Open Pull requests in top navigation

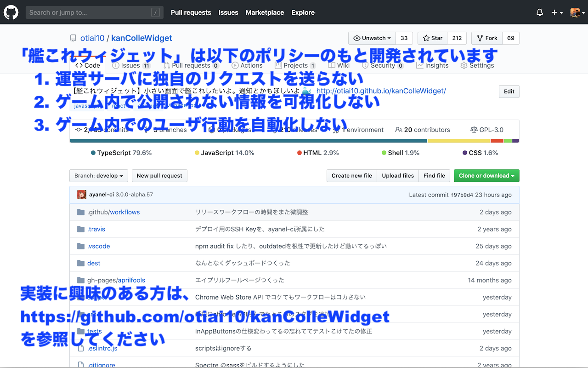click(x=191, y=12)
